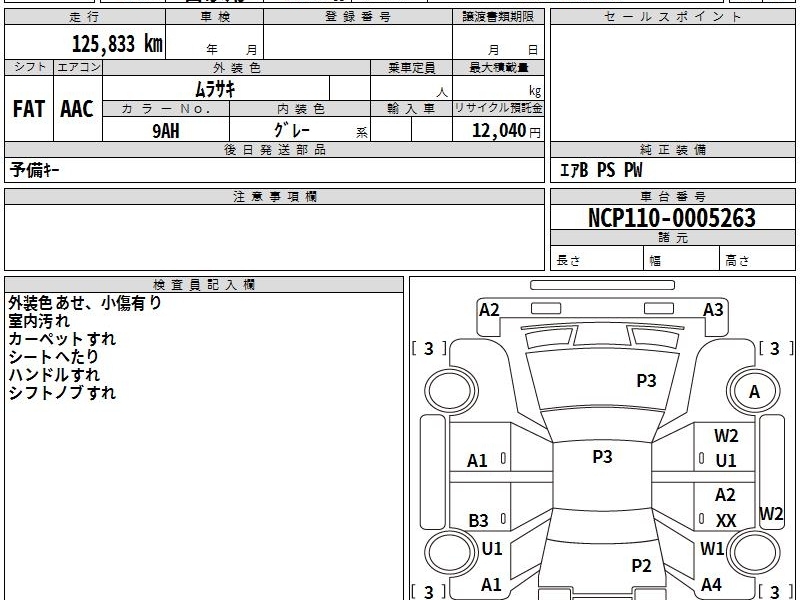This screenshot has width=800, height=600.
Task: Select the 登録番号 header
Action: tap(358, 17)
